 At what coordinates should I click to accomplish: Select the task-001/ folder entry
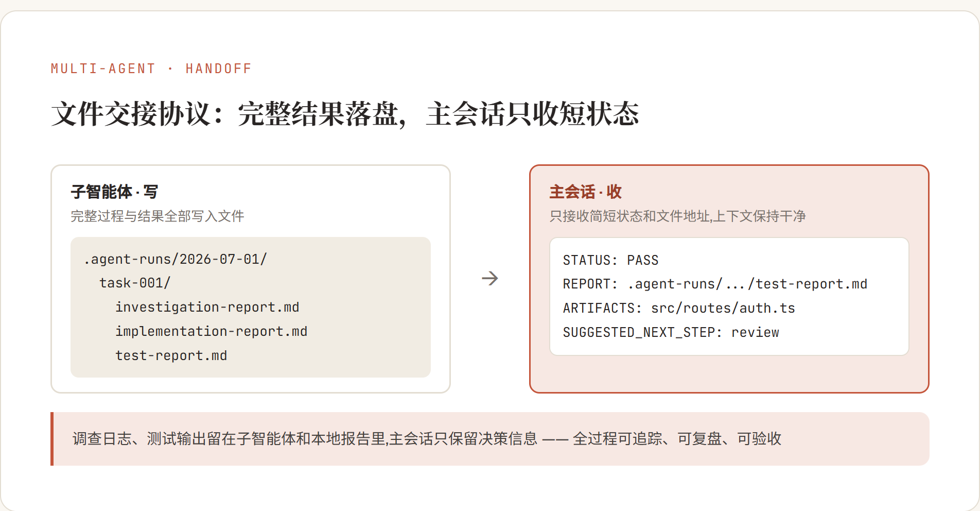(x=135, y=283)
